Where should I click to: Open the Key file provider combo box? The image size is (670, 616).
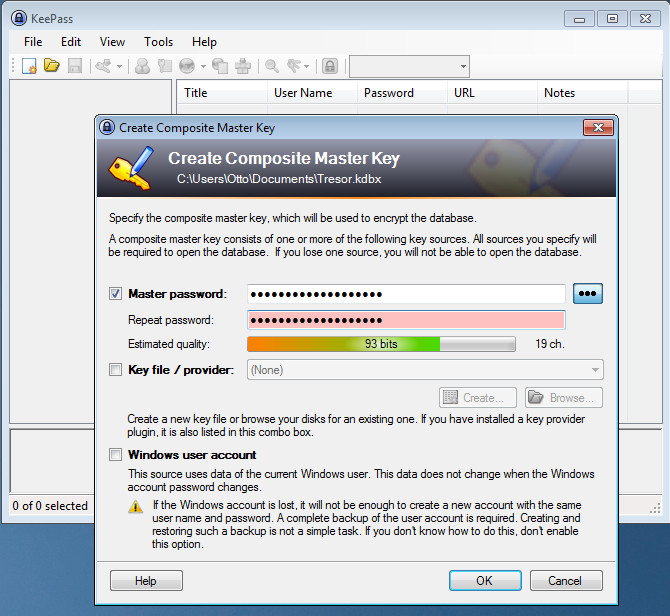[425, 370]
